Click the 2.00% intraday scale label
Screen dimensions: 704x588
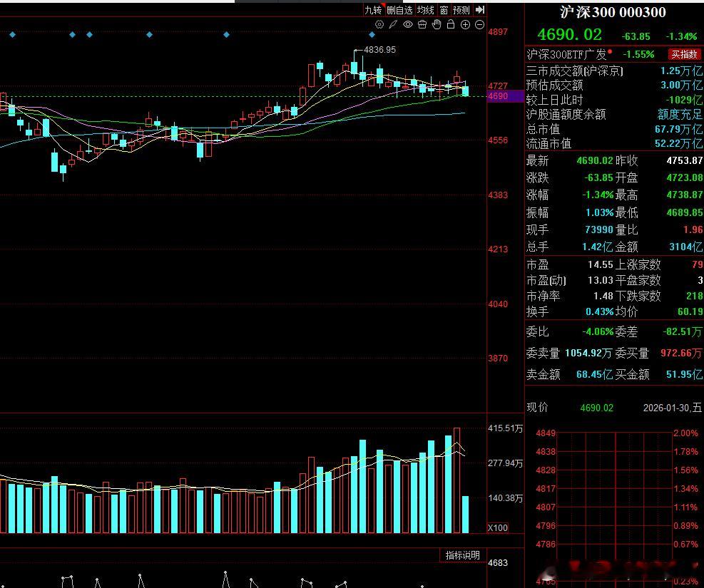point(685,433)
